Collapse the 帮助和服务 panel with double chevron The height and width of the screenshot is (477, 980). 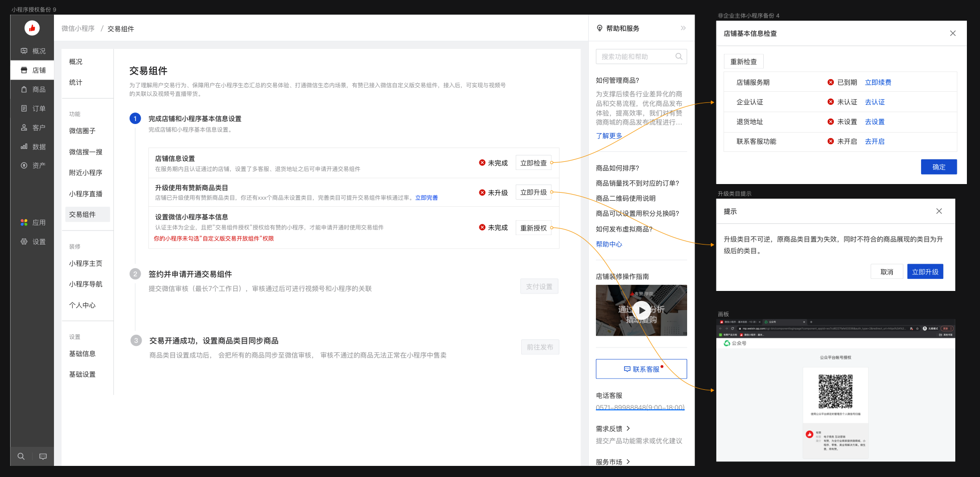click(x=683, y=28)
